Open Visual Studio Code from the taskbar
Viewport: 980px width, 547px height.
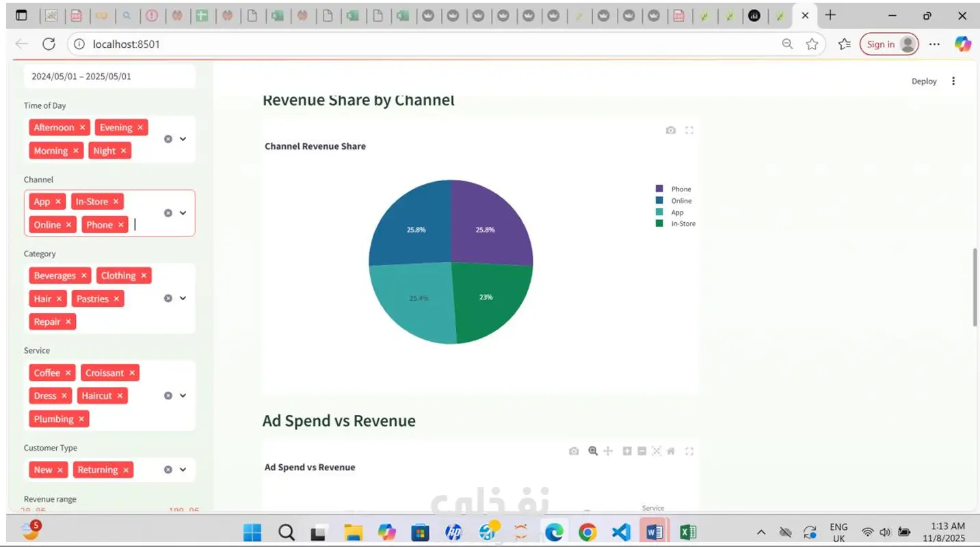coord(620,532)
